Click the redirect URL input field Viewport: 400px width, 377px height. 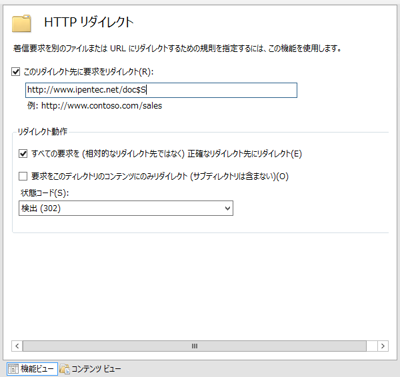tap(161, 90)
